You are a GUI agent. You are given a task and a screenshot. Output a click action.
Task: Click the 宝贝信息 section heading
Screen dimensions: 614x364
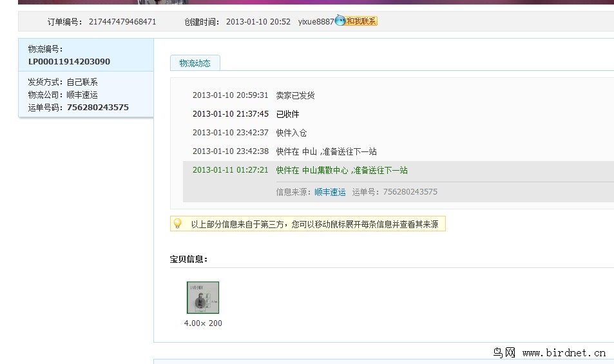(188, 259)
